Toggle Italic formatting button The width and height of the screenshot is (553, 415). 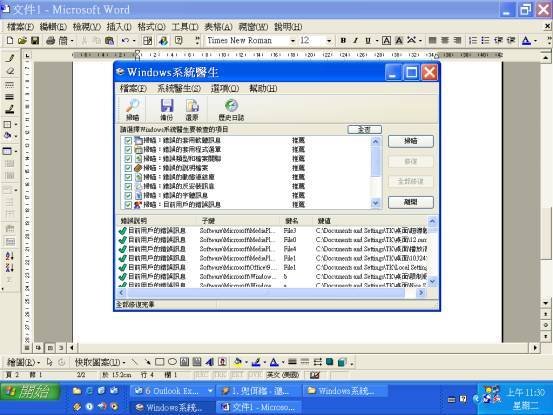tap(355, 41)
